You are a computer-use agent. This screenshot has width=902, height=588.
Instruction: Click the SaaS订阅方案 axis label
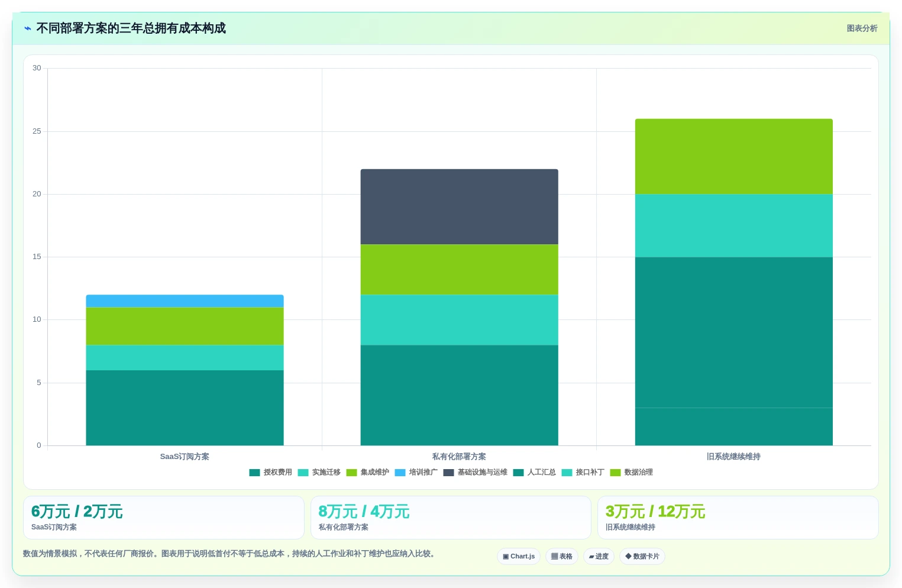click(x=185, y=457)
